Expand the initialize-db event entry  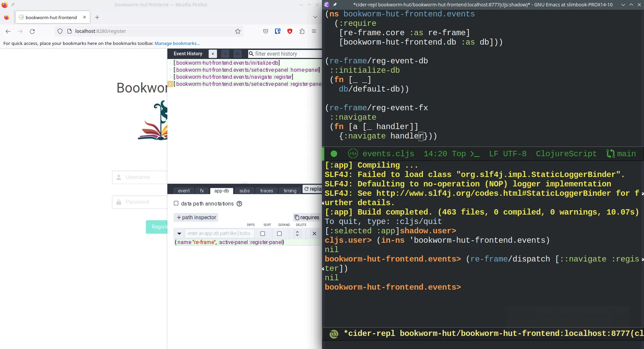coord(170,63)
